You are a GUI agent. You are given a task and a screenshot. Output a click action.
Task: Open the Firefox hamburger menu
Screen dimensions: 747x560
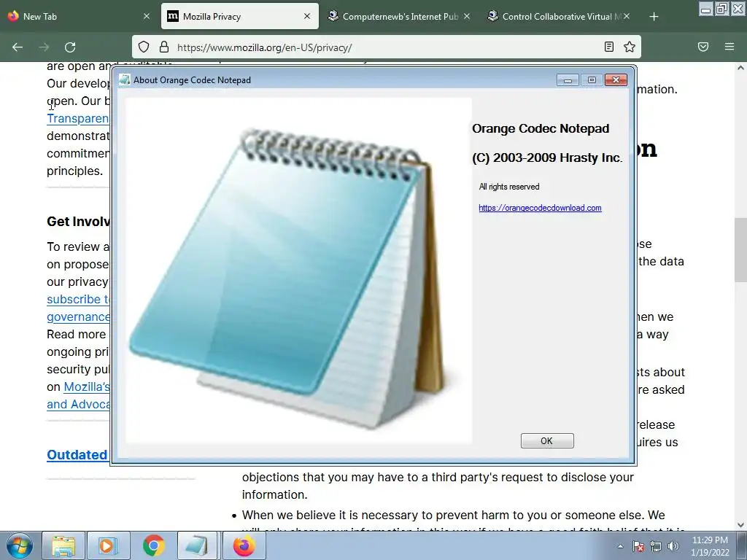(x=729, y=47)
